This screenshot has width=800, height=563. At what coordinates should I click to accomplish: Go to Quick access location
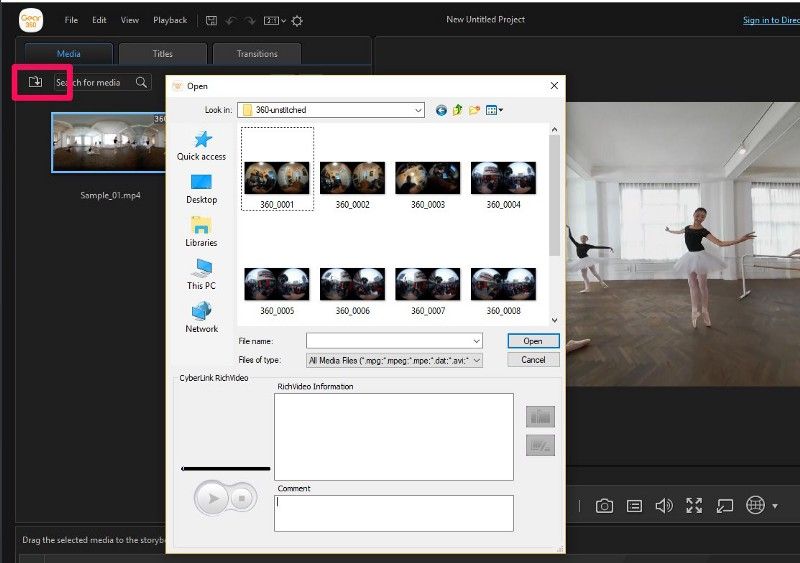click(202, 146)
